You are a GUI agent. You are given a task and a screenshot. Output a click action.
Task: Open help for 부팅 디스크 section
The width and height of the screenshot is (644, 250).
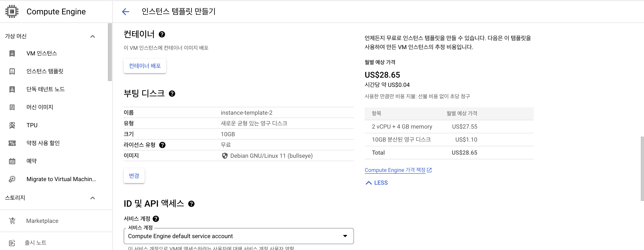pyautogui.click(x=172, y=94)
